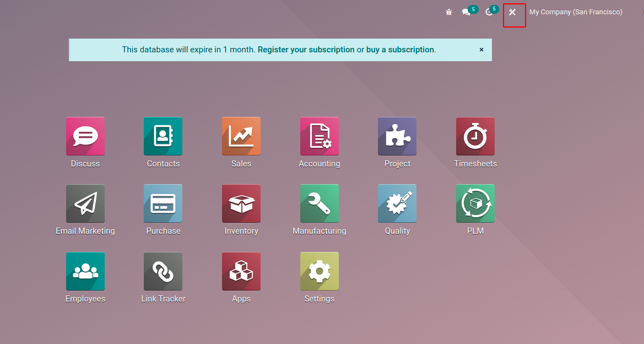This screenshot has width=644, height=344.
Task: Open the conversations messages menu
Action: [x=466, y=12]
